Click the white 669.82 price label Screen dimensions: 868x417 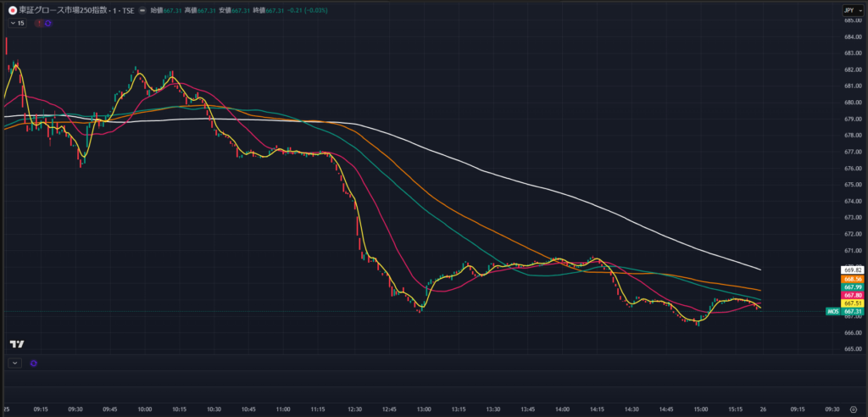coord(852,269)
